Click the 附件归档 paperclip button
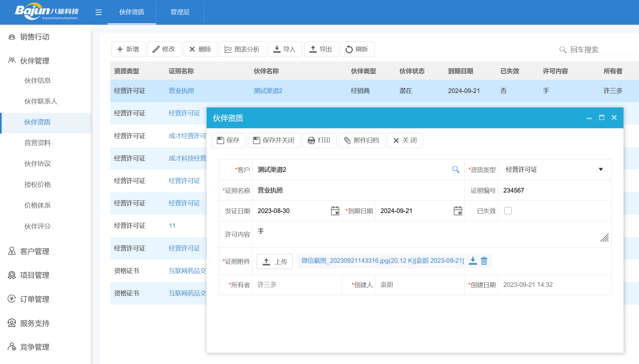The image size is (639, 364). [x=362, y=140]
